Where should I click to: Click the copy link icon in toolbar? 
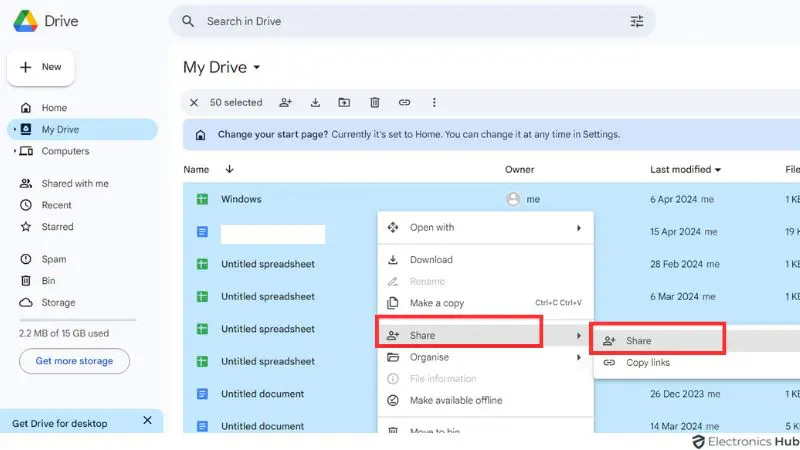click(x=404, y=102)
